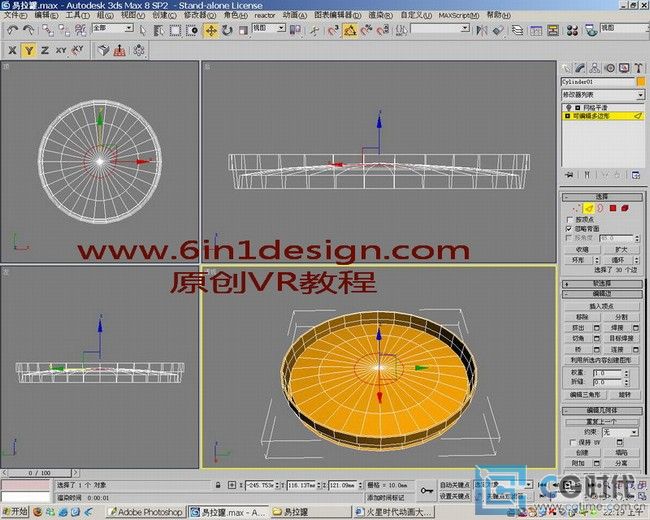The width and height of the screenshot is (650, 520).
Task: Activate the Select Object arrow tool
Action: [143, 30]
